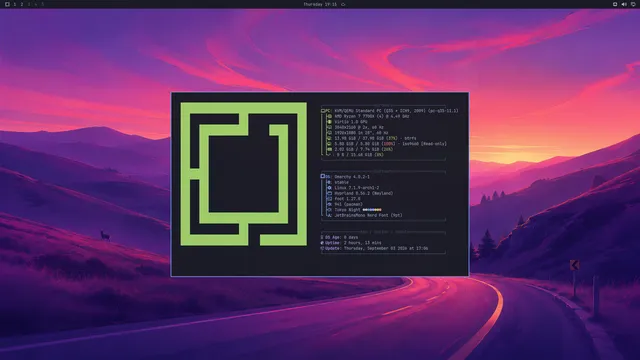640x360 pixels.
Task: Click the tray icon left of the volume speaker
Action: click(615, 4)
